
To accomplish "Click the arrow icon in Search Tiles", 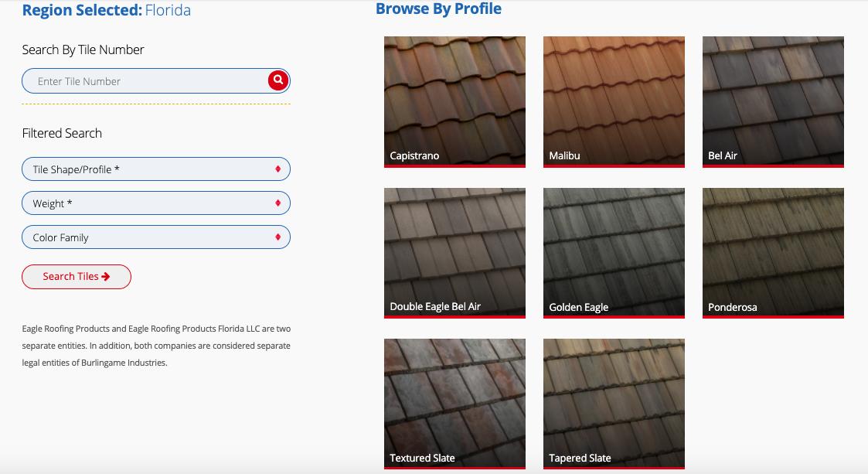I will [x=106, y=277].
